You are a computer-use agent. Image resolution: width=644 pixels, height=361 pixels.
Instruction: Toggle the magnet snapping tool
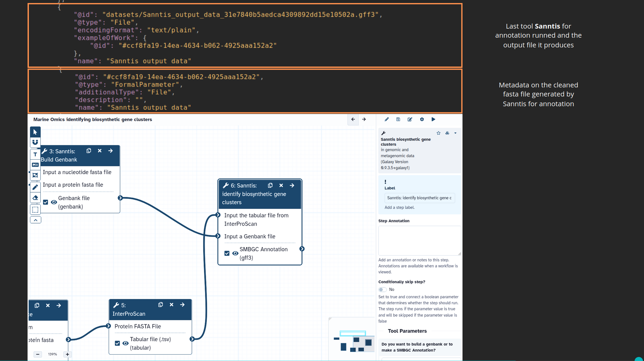(x=35, y=143)
